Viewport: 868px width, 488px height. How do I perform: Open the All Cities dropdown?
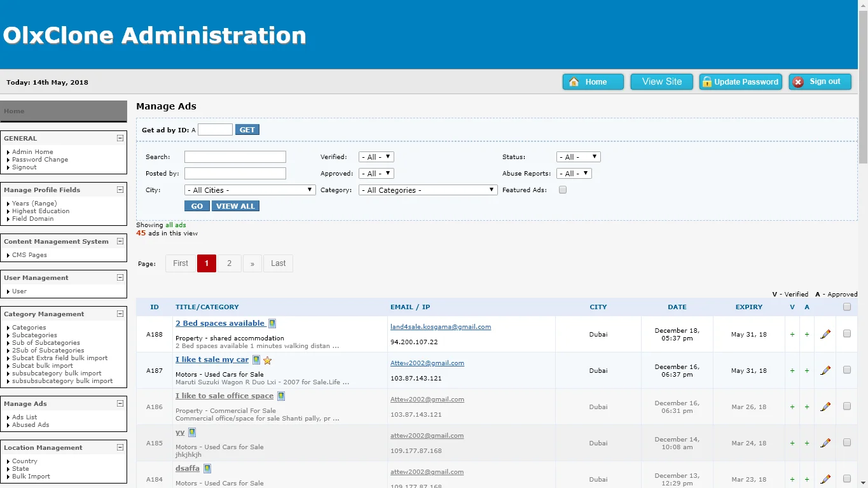point(250,190)
